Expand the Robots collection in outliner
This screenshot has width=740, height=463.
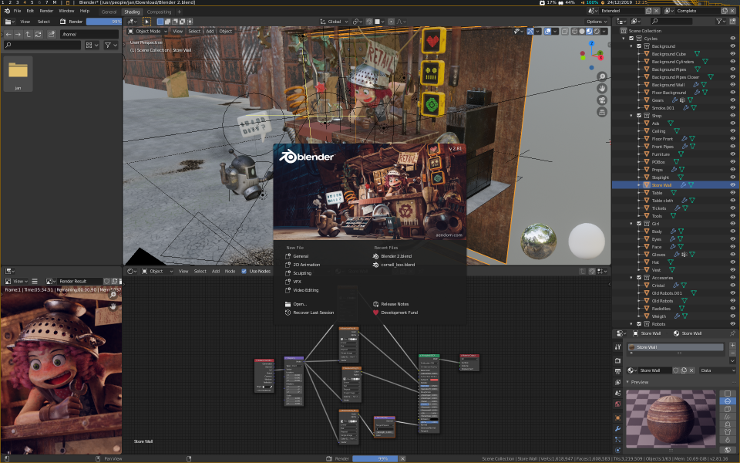click(x=631, y=324)
